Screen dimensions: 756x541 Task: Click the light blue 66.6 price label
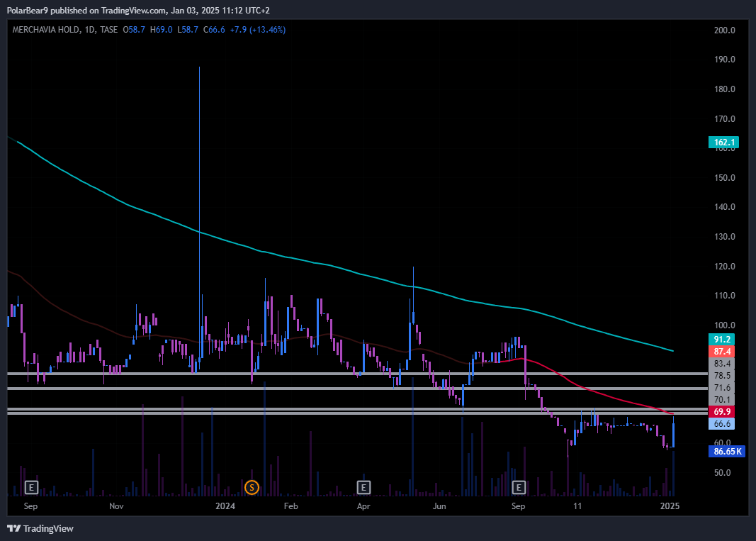click(x=723, y=423)
